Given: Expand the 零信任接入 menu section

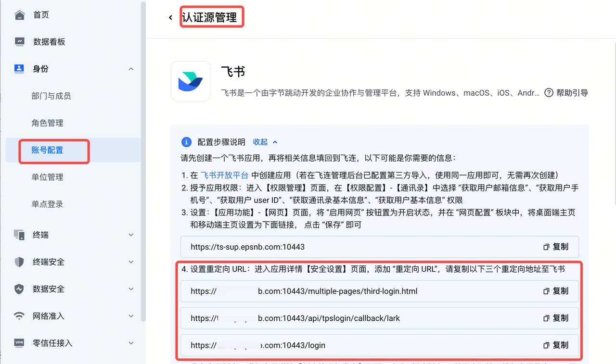Looking at the screenshot, I should 131,343.
